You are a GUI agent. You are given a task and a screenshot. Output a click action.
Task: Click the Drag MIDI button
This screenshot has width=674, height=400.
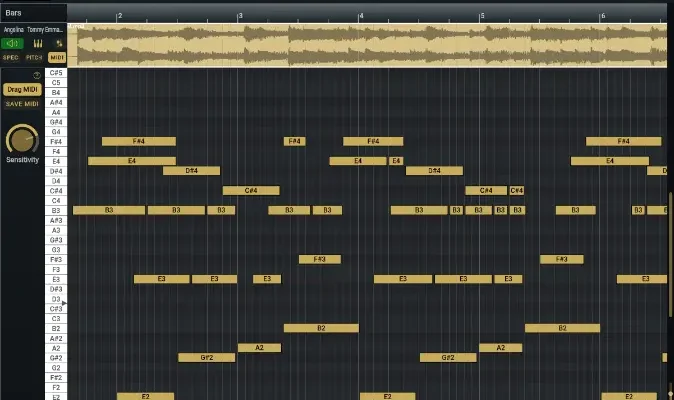coord(21,90)
